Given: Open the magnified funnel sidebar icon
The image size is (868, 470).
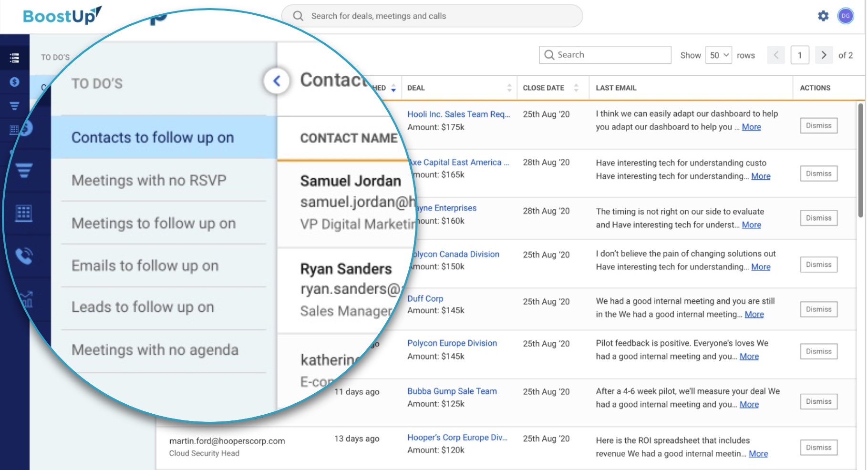Looking at the screenshot, I should (24, 170).
